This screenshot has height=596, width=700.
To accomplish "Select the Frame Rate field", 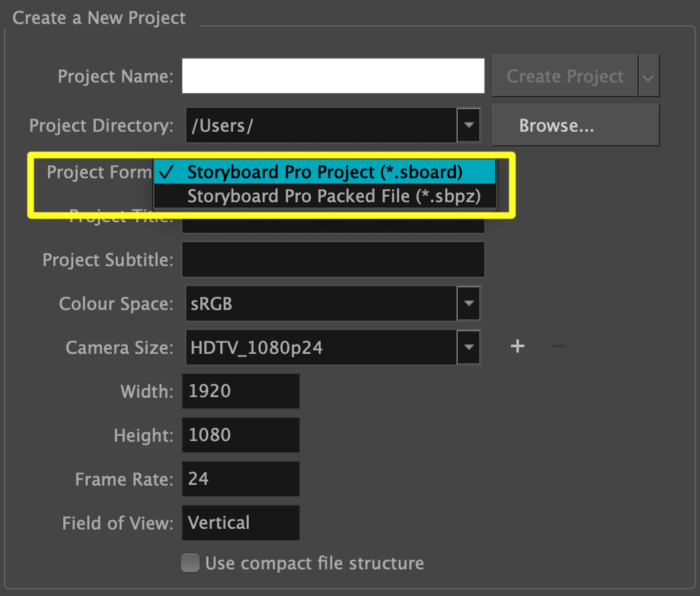I will point(240,479).
